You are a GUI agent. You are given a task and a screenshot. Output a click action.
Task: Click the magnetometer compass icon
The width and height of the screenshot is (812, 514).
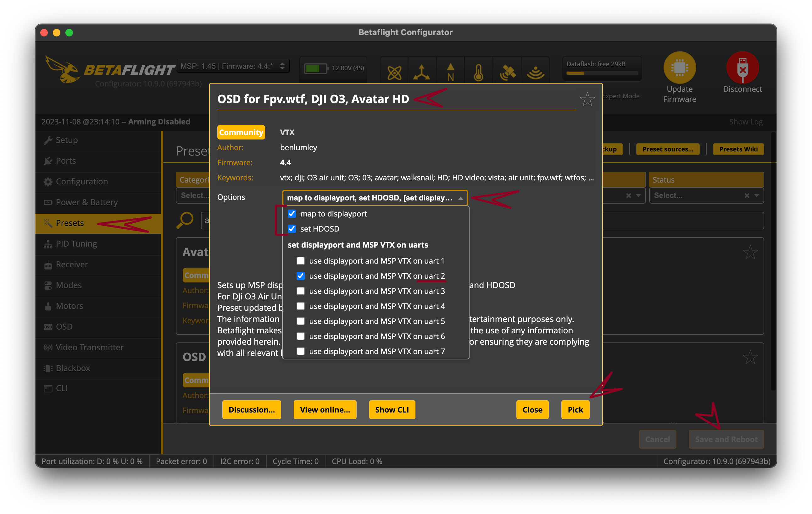click(x=450, y=72)
